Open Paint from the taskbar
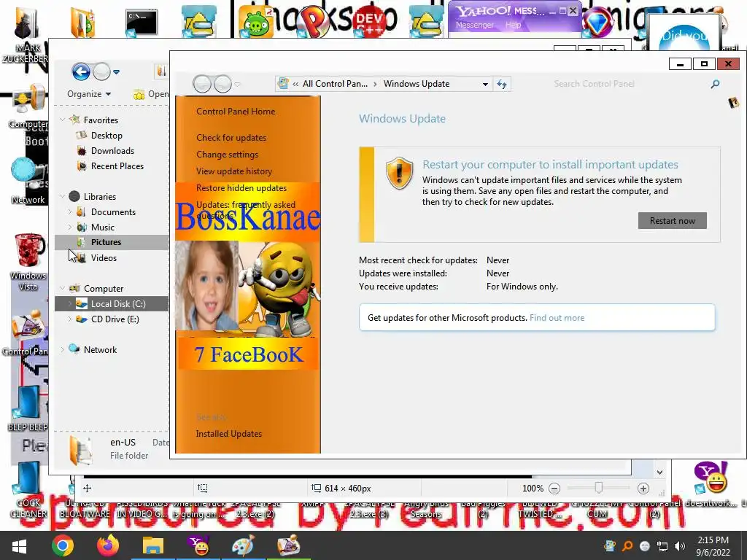747x560 pixels. click(x=243, y=545)
